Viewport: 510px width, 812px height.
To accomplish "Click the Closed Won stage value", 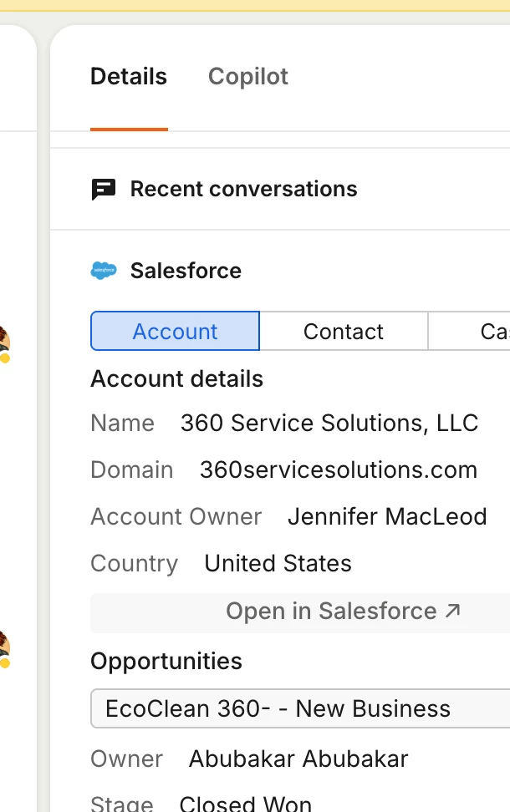I will pyautogui.click(x=245, y=803).
